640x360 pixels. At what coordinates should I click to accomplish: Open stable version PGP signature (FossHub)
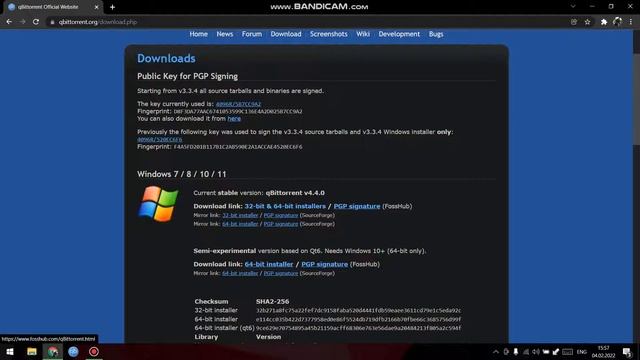coord(357,207)
